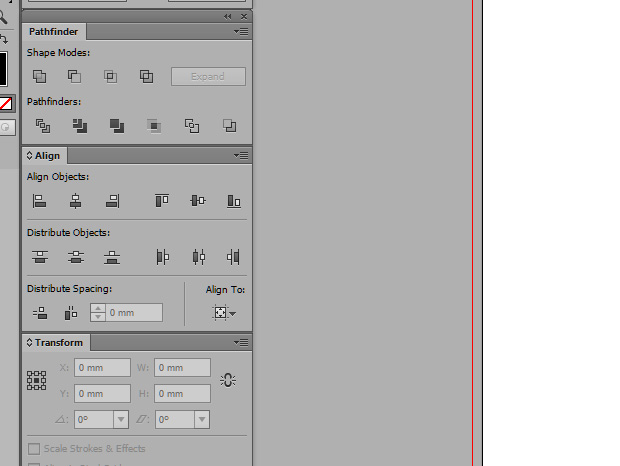Align objects to vertical top
Image resolution: width=620 pixels, height=466 pixels.
click(162, 201)
